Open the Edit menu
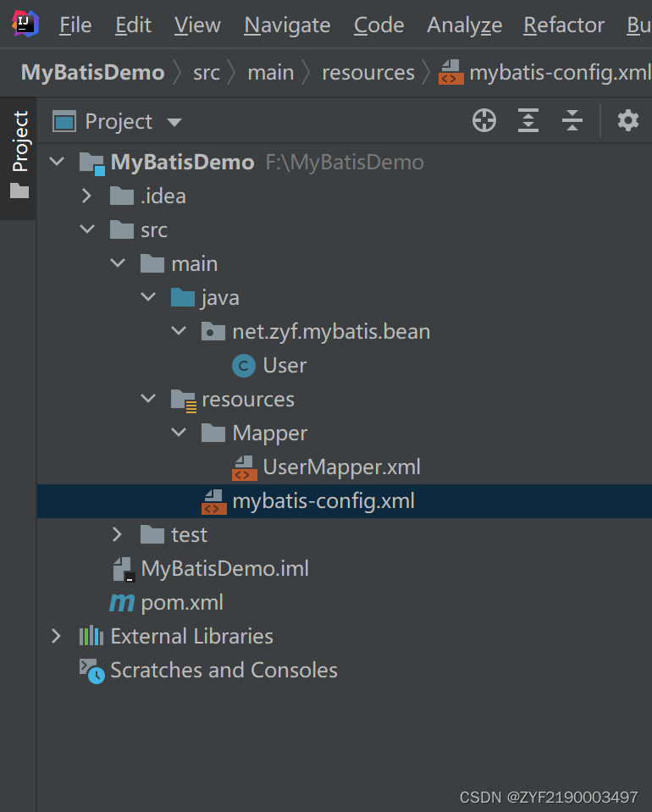This screenshot has height=812, width=652. (x=133, y=25)
